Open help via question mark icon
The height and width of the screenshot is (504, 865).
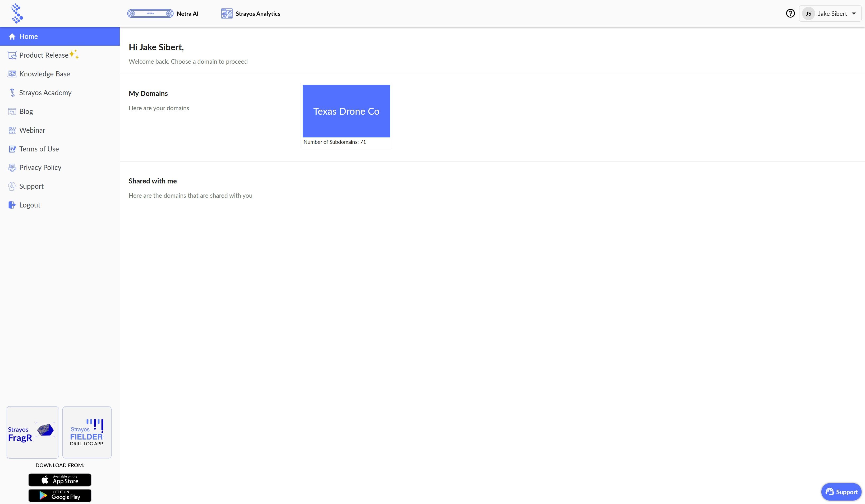click(790, 13)
